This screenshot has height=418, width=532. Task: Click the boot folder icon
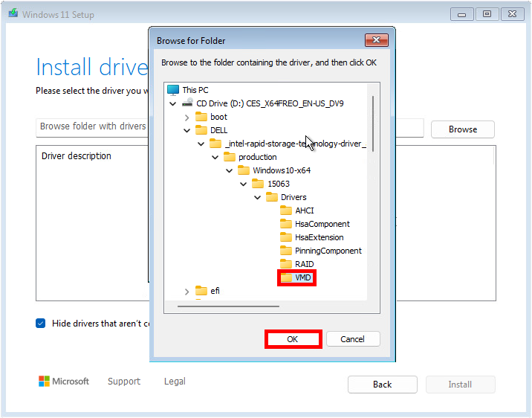point(201,117)
